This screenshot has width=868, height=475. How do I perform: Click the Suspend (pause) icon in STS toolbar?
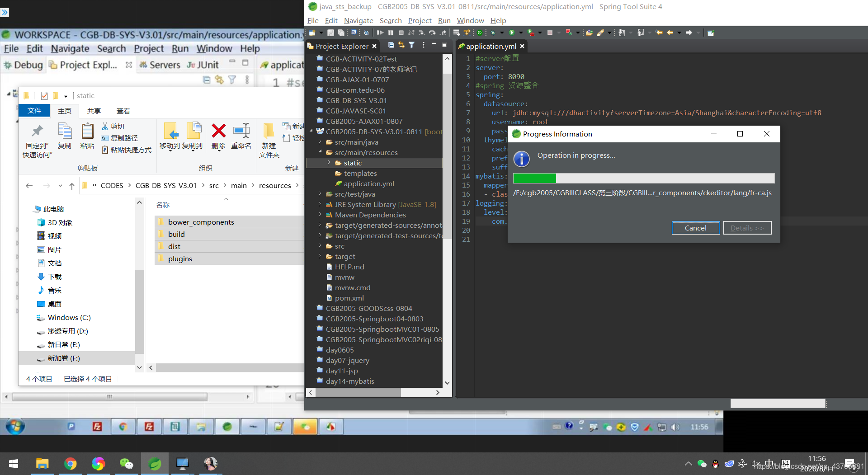click(391, 33)
